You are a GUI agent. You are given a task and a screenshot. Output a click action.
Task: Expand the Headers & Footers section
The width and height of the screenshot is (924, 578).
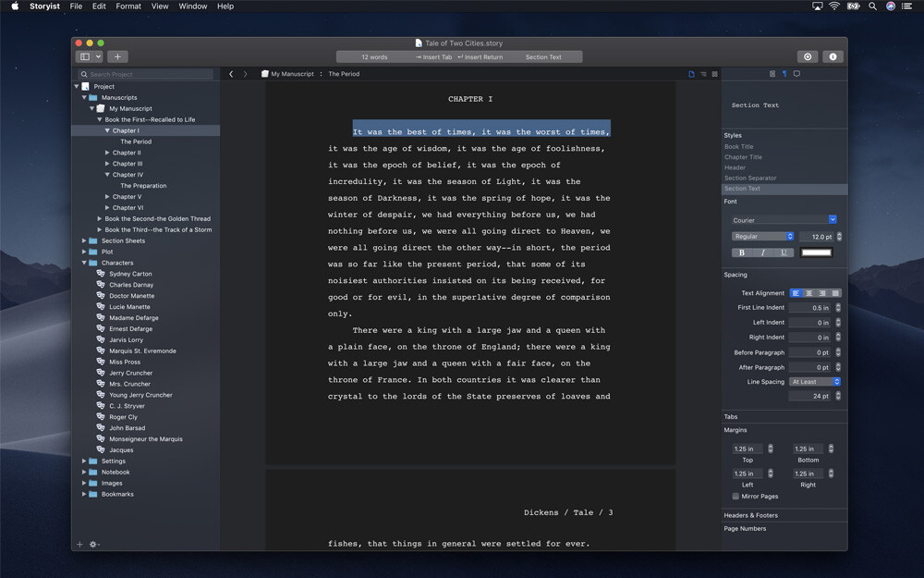[x=750, y=515]
